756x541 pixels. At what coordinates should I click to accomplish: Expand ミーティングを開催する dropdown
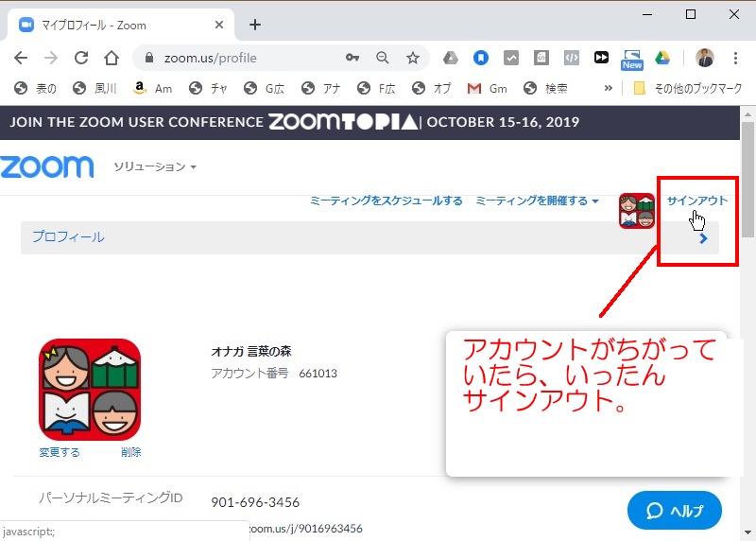[537, 201]
